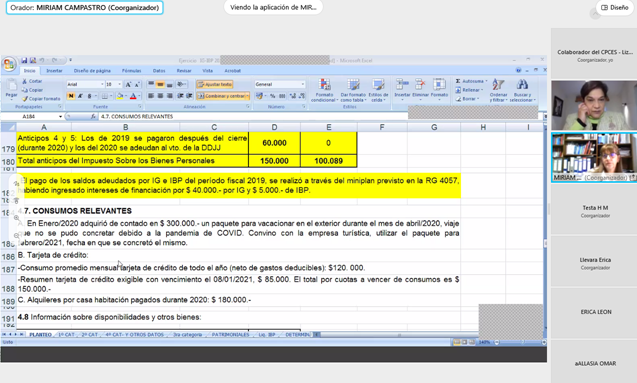Viewport: 637px width, 383px height.
Task: Click the fx insert function button
Action: tap(93, 117)
